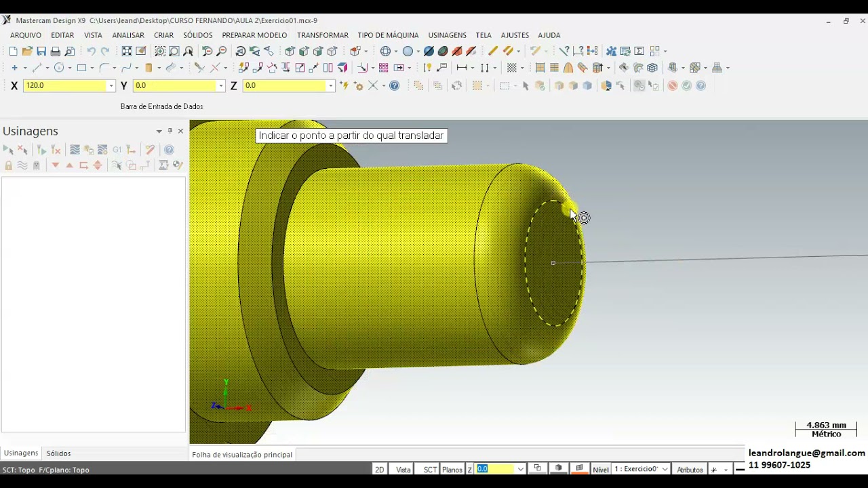Viewport: 868px width, 488px height.
Task: Close the Usinagens panel
Action: (x=180, y=131)
